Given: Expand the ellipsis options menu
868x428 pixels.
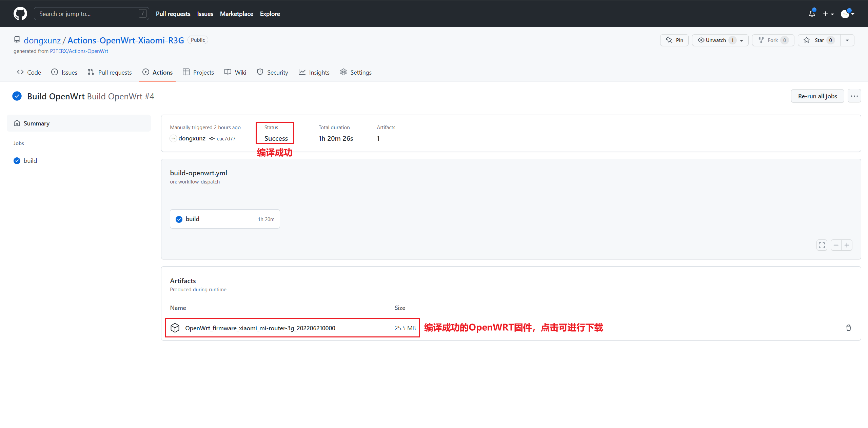Looking at the screenshot, I should [x=854, y=96].
